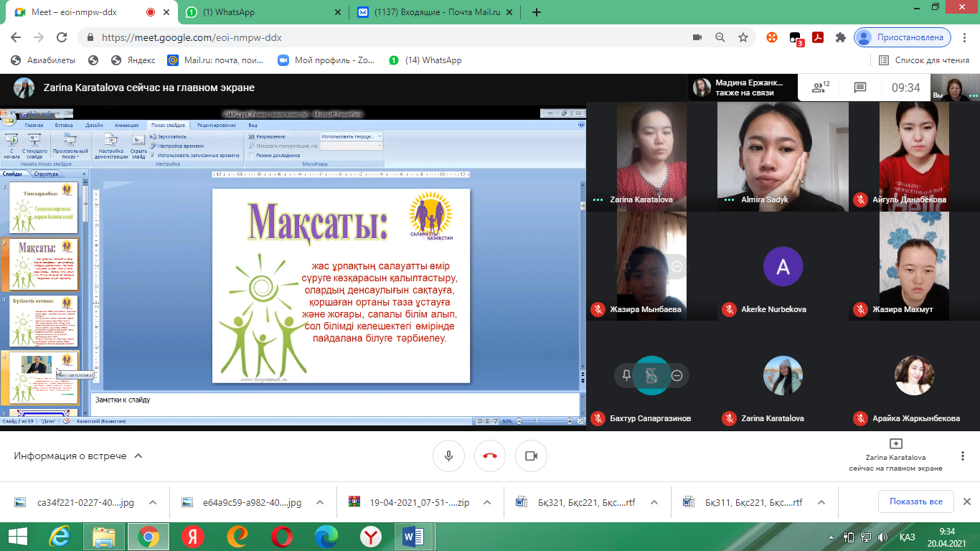Switch to Входящие Mail.ru tab
This screenshot has width=980, height=551.
point(438,12)
